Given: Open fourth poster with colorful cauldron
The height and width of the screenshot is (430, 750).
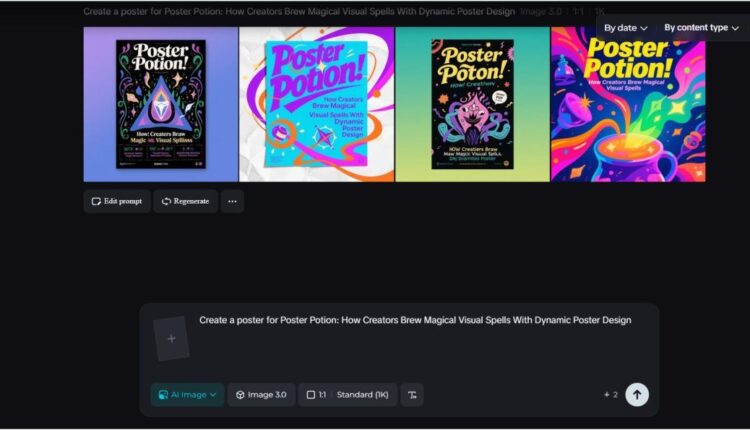Looking at the screenshot, I should click(628, 104).
